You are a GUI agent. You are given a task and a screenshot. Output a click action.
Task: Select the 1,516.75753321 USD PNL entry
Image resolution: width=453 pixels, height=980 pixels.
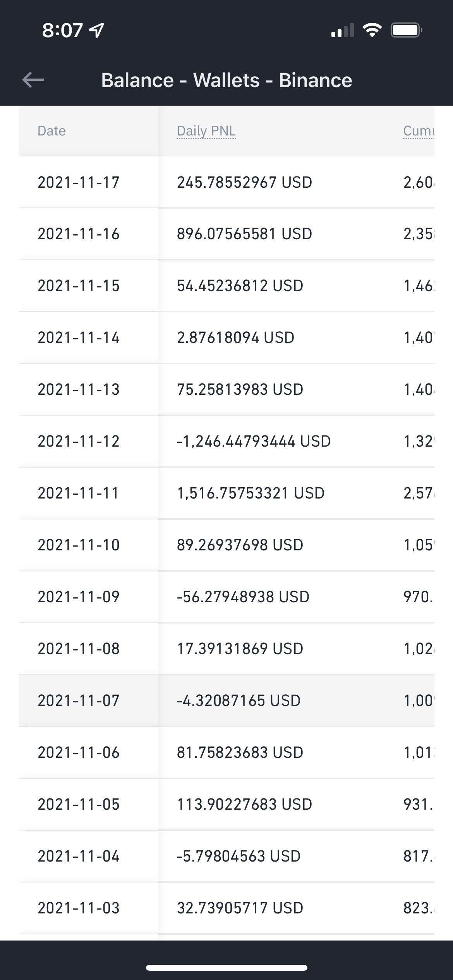[x=251, y=493]
